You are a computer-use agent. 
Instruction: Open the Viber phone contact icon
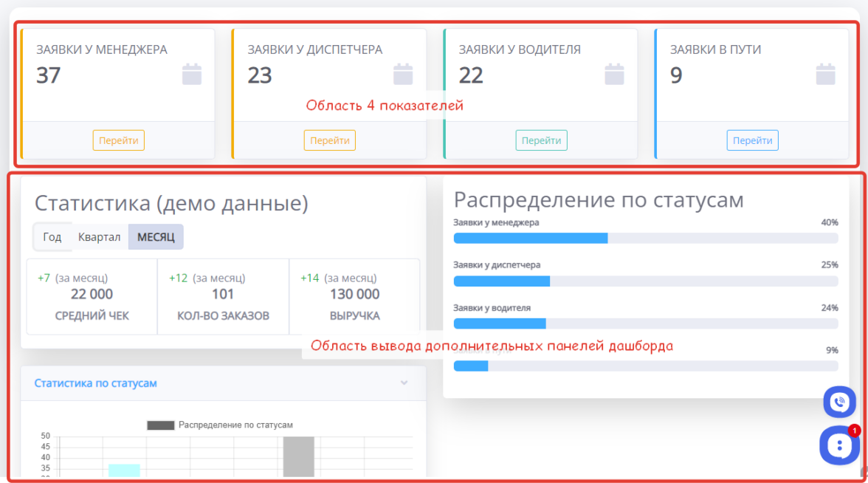tap(839, 402)
